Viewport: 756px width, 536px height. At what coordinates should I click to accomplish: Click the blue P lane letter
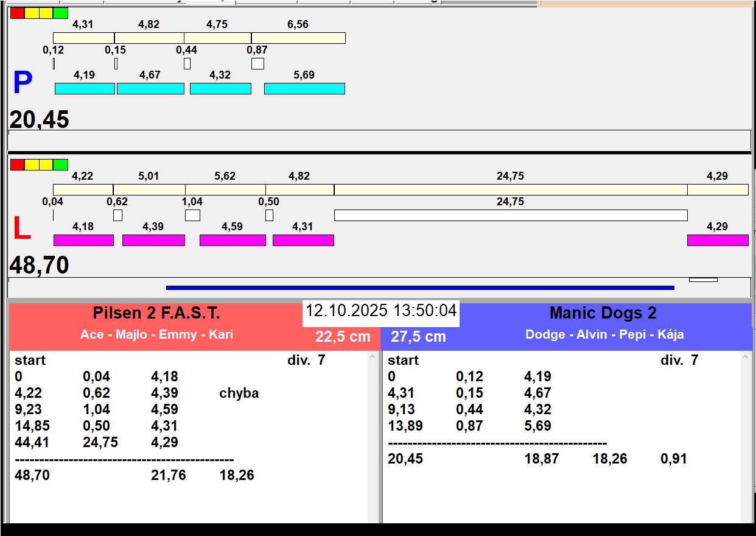click(x=23, y=83)
